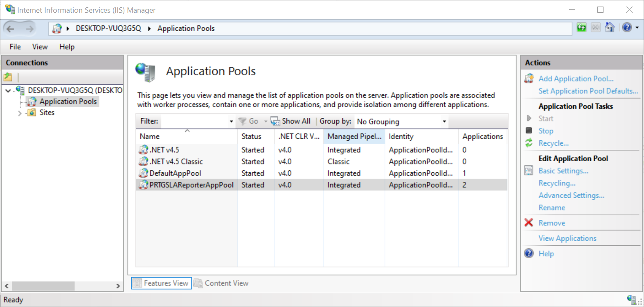This screenshot has height=307, width=644.
Task: Open the Filter dropdown arrow
Action: tap(231, 122)
